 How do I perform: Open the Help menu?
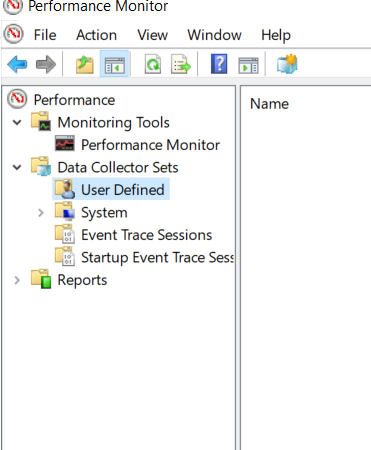[276, 35]
